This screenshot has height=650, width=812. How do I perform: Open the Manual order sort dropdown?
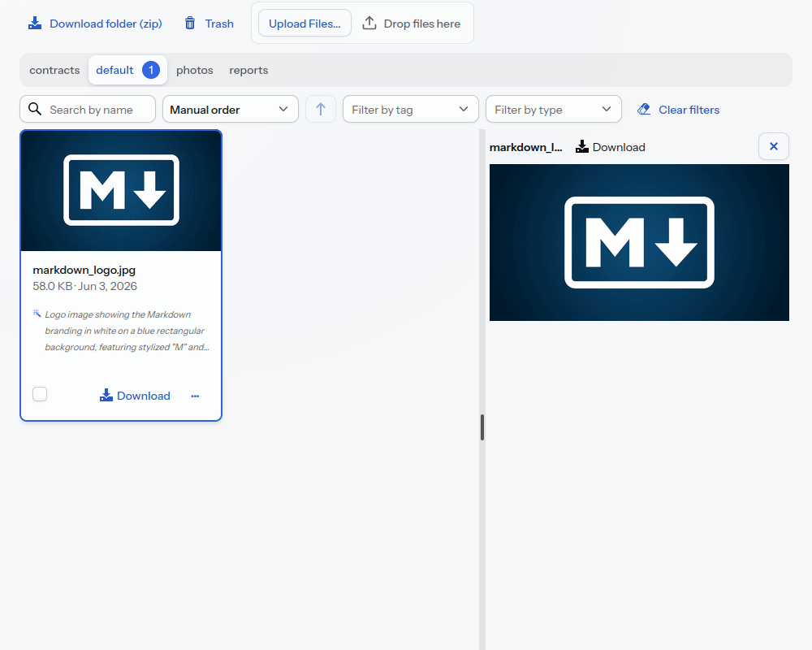231,110
